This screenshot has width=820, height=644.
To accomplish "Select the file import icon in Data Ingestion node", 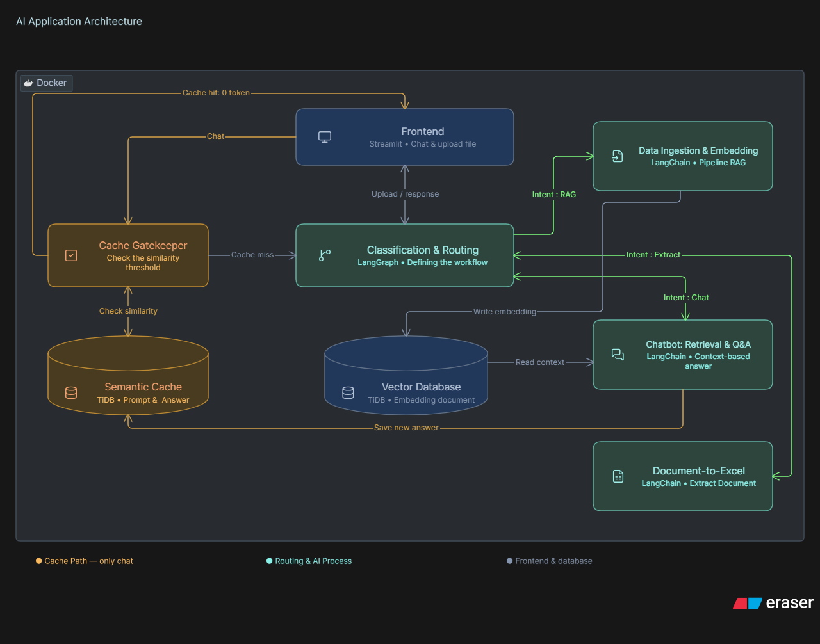I will coord(618,156).
